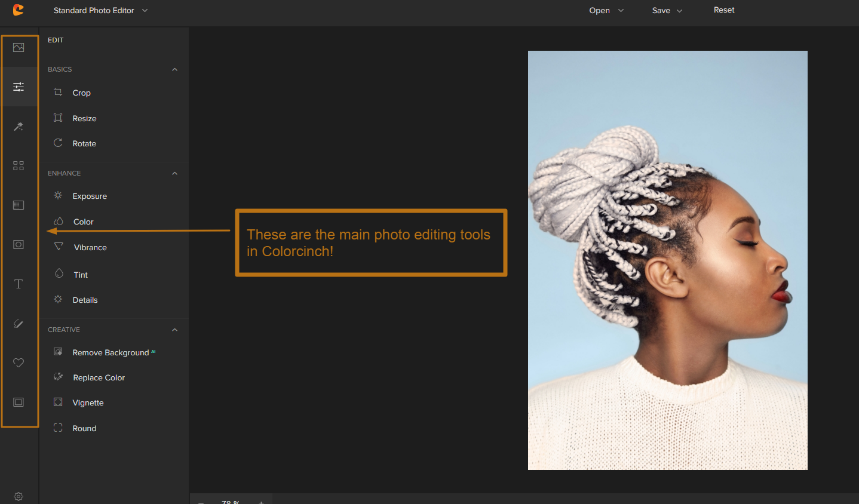
Task: Click the Colorcinch logo icon
Action: 19,10
